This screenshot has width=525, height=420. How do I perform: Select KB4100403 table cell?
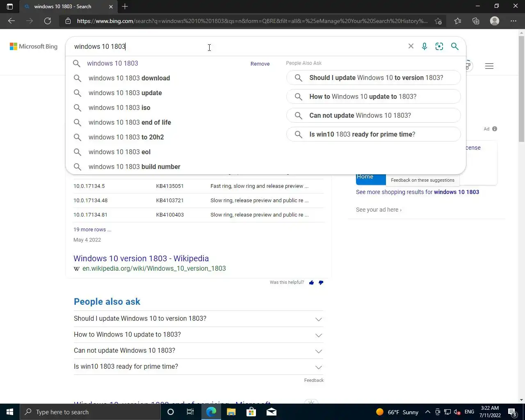(170, 215)
